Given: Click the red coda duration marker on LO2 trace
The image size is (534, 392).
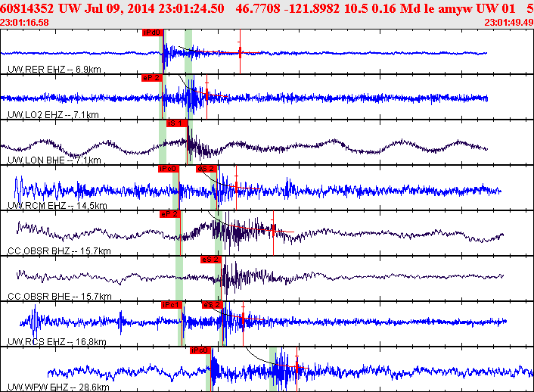Looking at the screenshot, I should pos(206,96).
